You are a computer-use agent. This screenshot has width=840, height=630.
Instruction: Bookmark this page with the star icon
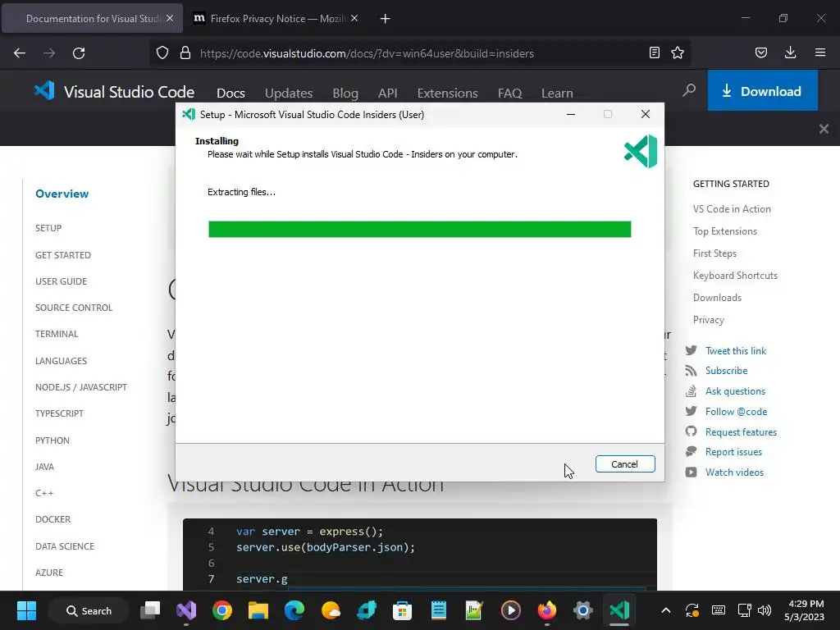[x=678, y=52]
